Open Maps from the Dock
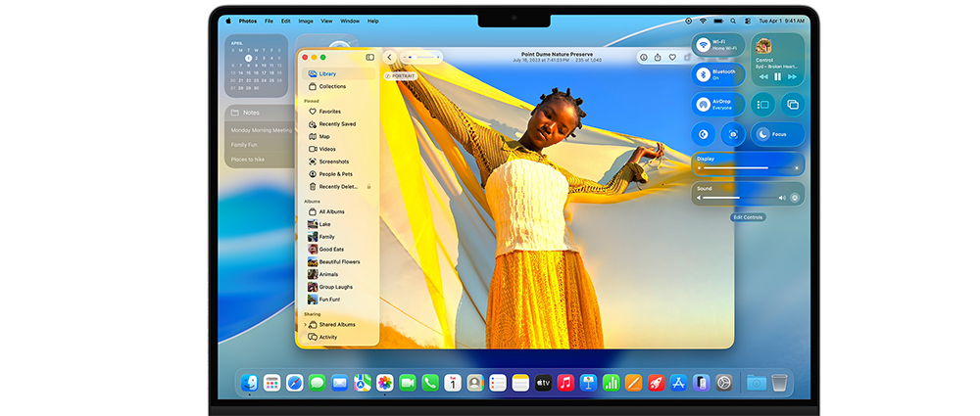The width and height of the screenshot is (980, 416). [363, 383]
